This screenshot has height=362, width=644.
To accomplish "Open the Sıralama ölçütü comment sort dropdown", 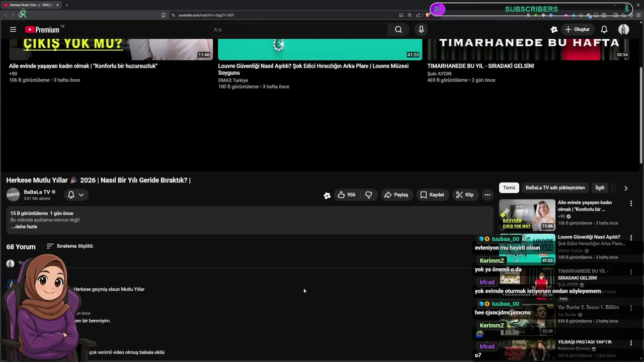I will pos(70,246).
